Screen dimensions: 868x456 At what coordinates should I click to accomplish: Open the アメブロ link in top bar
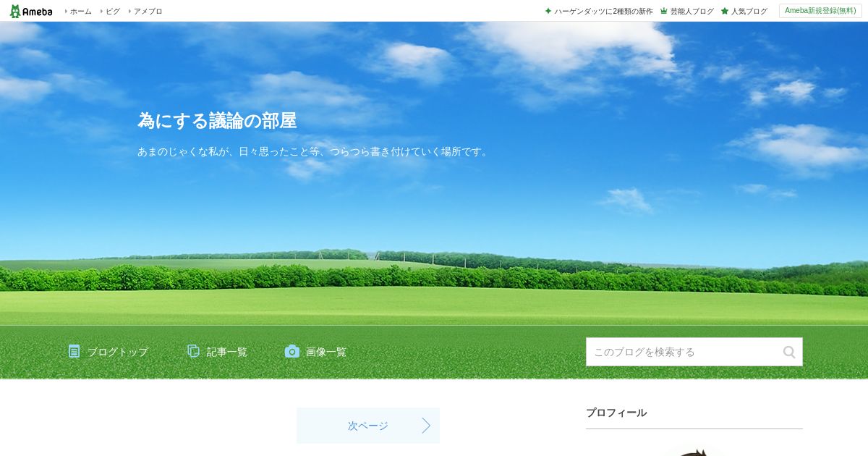pos(148,12)
